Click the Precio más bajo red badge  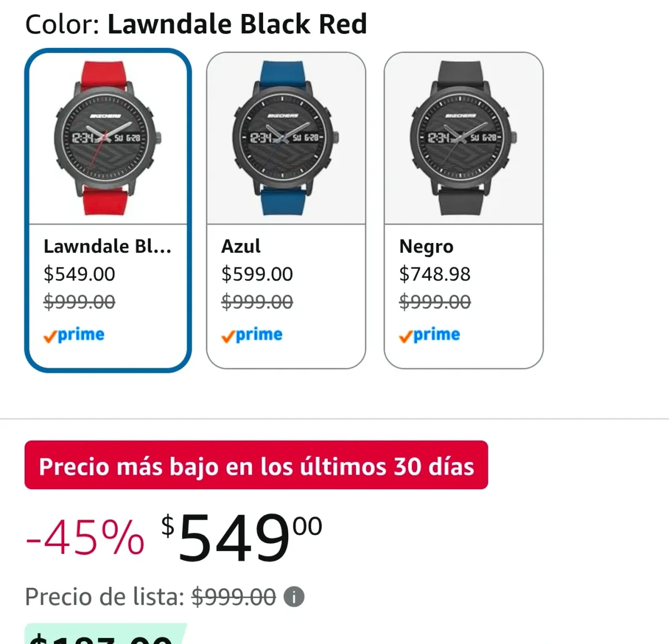tap(256, 466)
